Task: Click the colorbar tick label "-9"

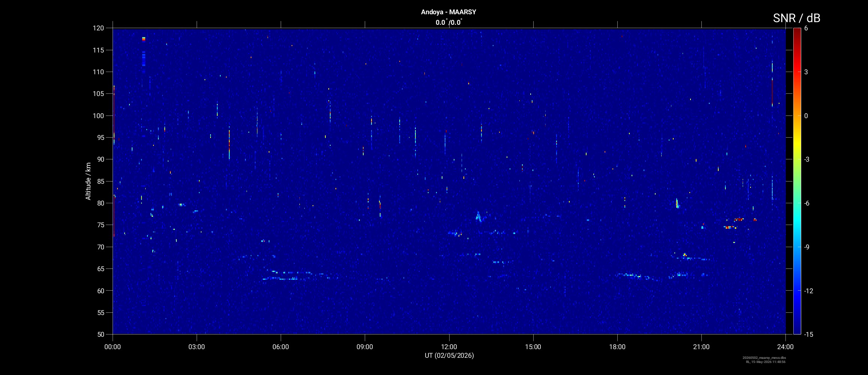Action: point(807,247)
